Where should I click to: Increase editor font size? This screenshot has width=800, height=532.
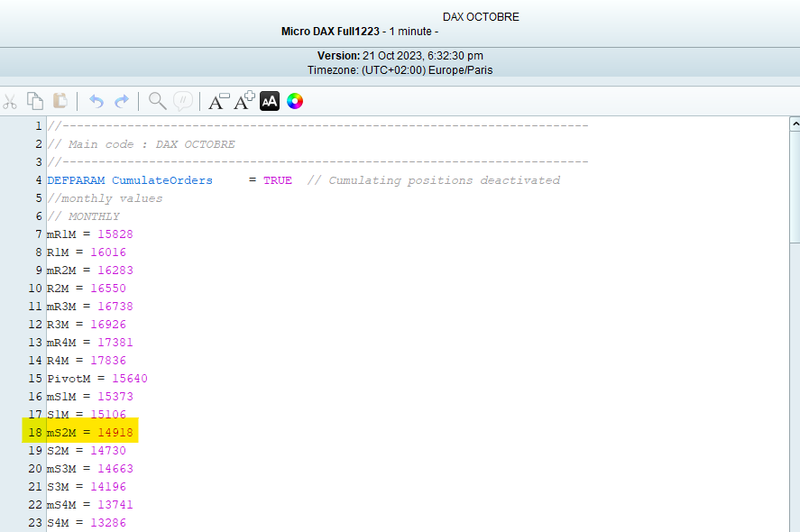tap(244, 101)
